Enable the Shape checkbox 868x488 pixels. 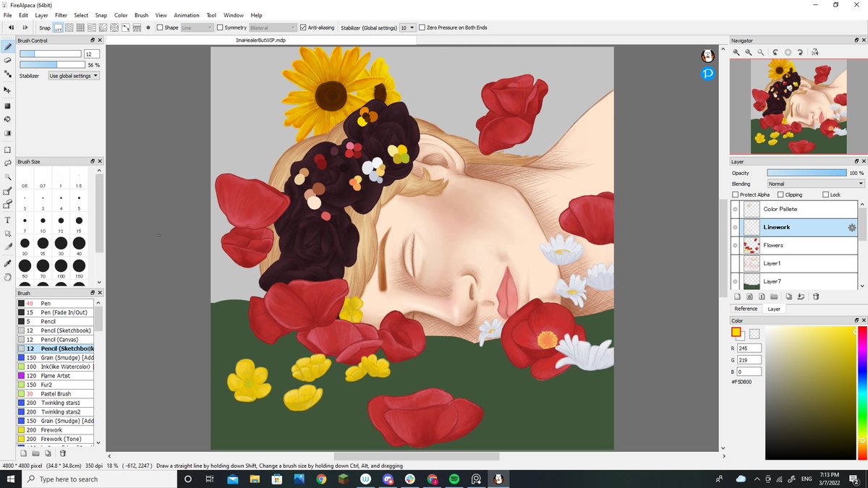(160, 27)
